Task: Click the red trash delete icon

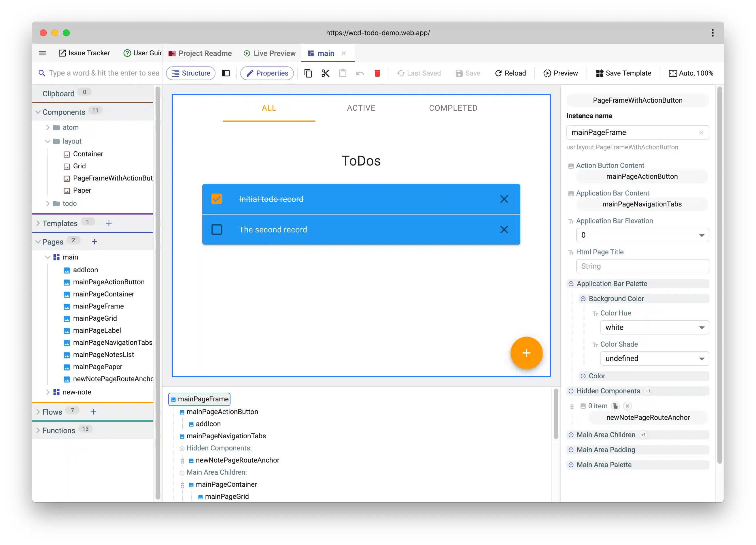Action: (x=377, y=73)
